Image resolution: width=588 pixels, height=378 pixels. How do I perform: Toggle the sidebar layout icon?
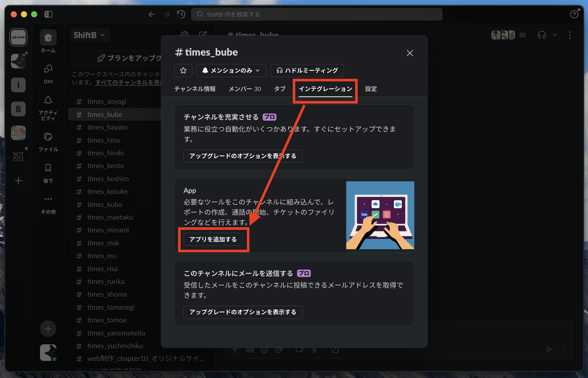(x=48, y=14)
